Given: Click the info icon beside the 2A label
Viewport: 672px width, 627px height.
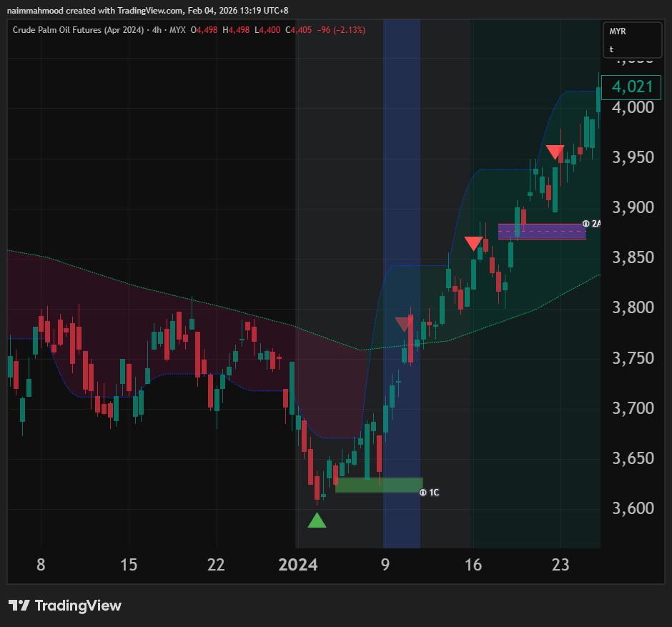Looking at the screenshot, I should pos(586,224).
